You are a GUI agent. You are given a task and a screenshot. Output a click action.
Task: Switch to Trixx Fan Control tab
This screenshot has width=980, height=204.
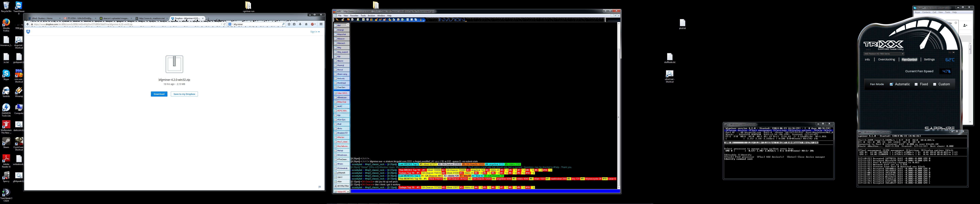click(909, 60)
